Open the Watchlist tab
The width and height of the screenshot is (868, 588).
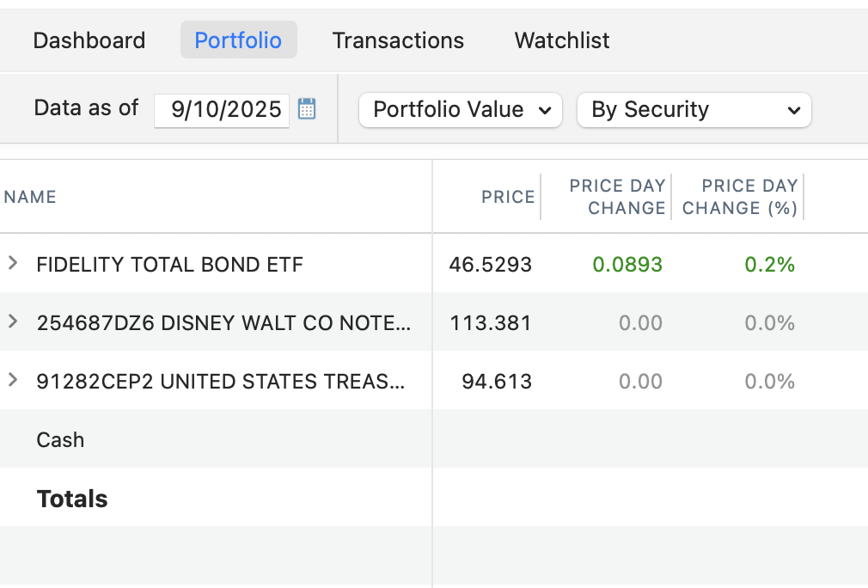562,40
